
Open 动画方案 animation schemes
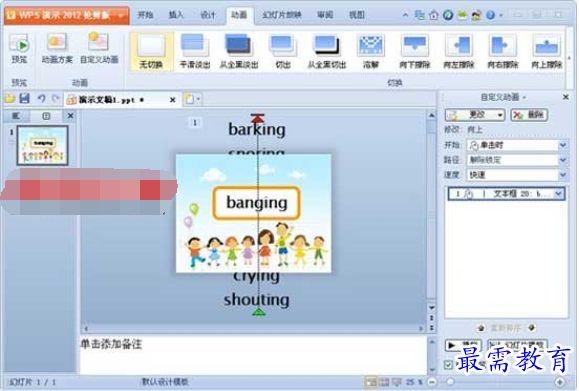[57, 48]
